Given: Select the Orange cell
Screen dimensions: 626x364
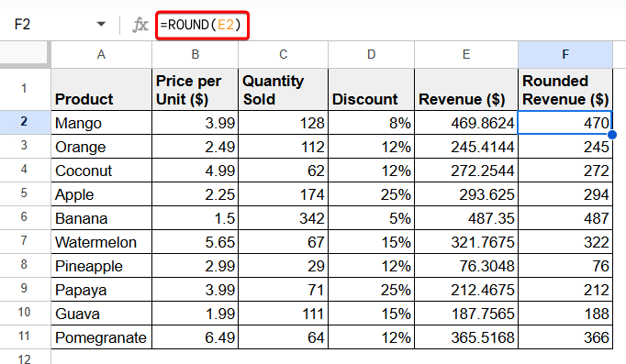Looking at the screenshot, I should pos(101,147).
